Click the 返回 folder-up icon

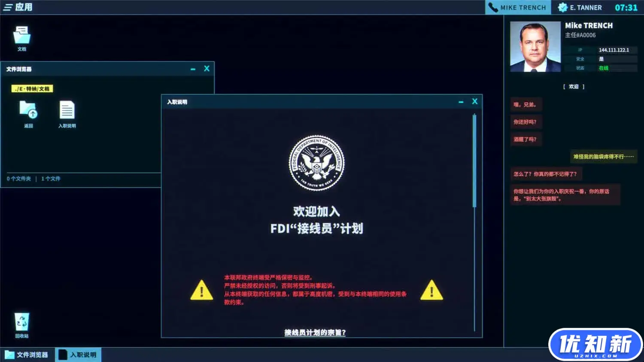pos(28,110)
